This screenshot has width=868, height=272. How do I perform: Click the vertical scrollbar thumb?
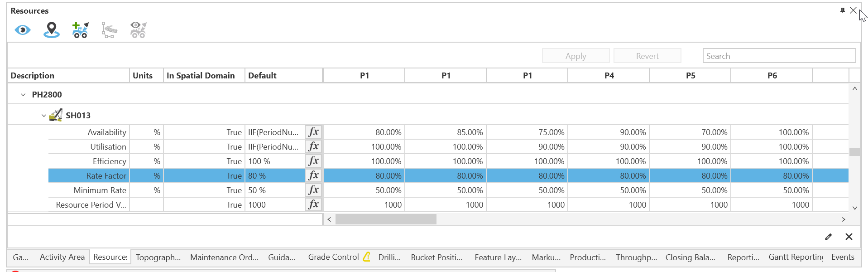tap(854, 152)
